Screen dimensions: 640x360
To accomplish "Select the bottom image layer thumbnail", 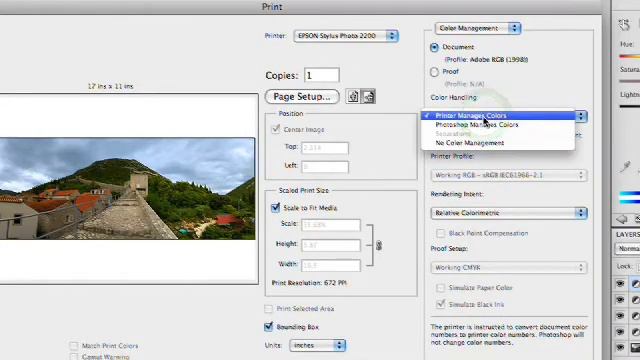I will [x=636, y=347].
